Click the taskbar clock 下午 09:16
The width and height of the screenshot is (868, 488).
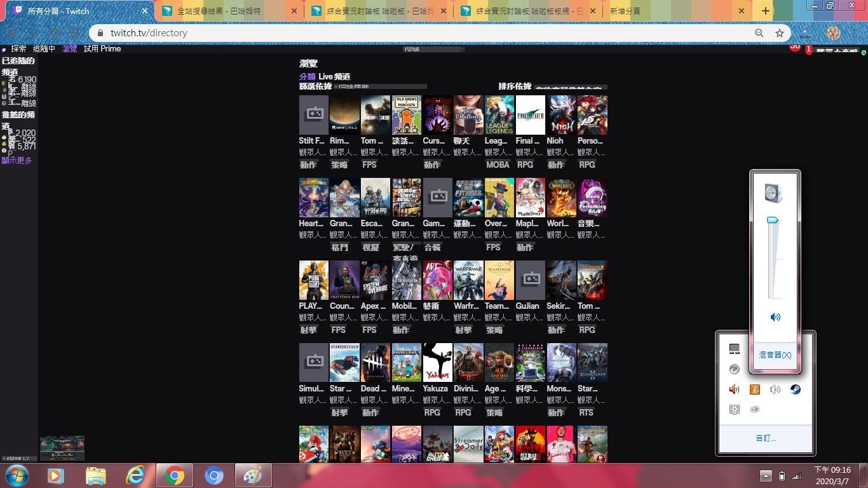[832, 476]
